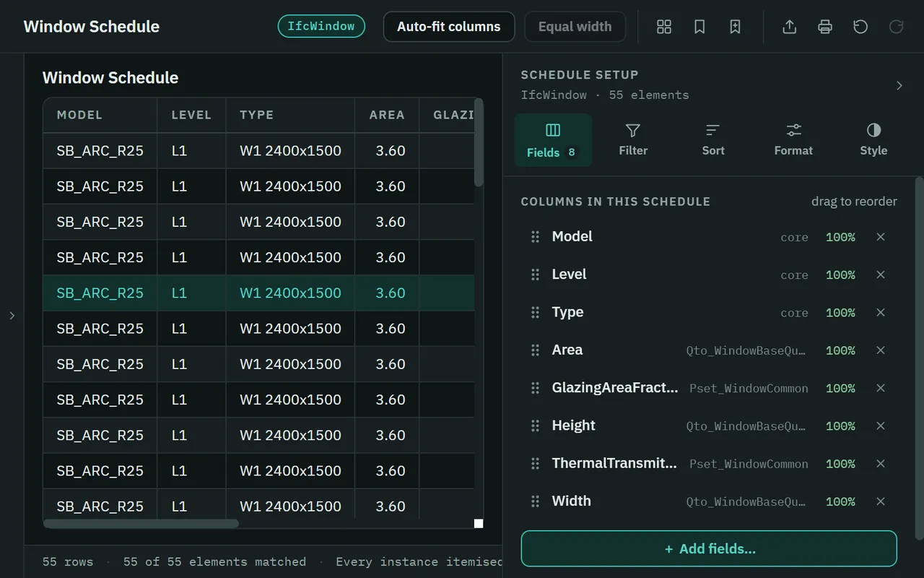This screenshot has height=578, width=924.
Task: Click the table's vertical scrollbar thumb
Action: (479, 142)
